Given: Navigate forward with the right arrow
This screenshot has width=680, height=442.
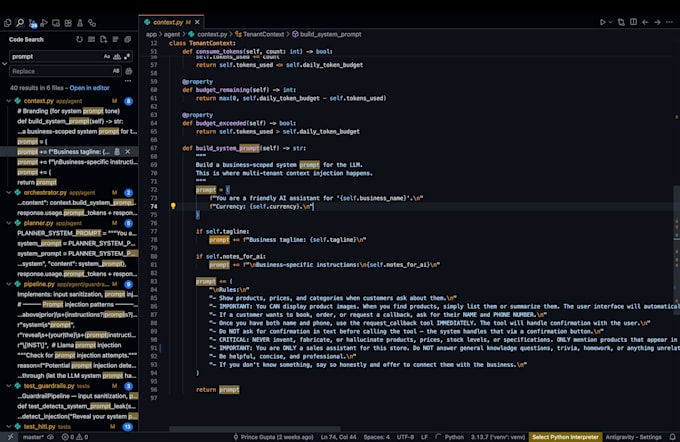Looking at the screenshot, I should point(657,22).
